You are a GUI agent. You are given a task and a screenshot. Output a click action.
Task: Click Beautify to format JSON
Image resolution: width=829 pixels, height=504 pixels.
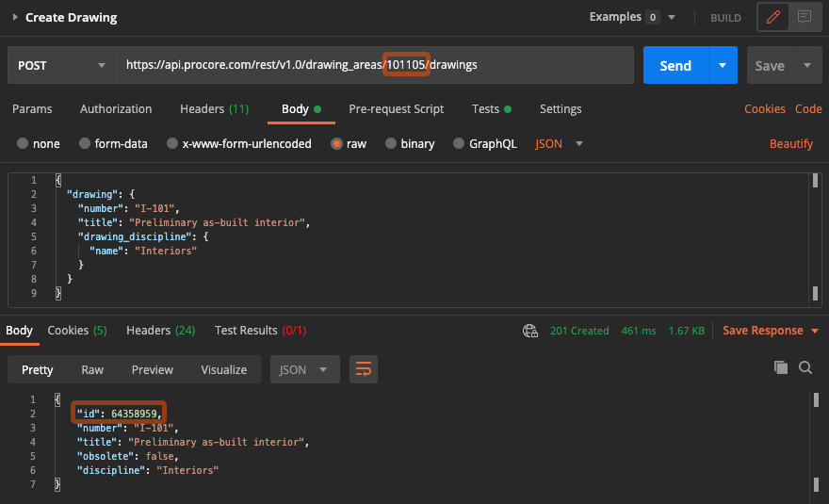pyautogui.click(x=791, y=144)
